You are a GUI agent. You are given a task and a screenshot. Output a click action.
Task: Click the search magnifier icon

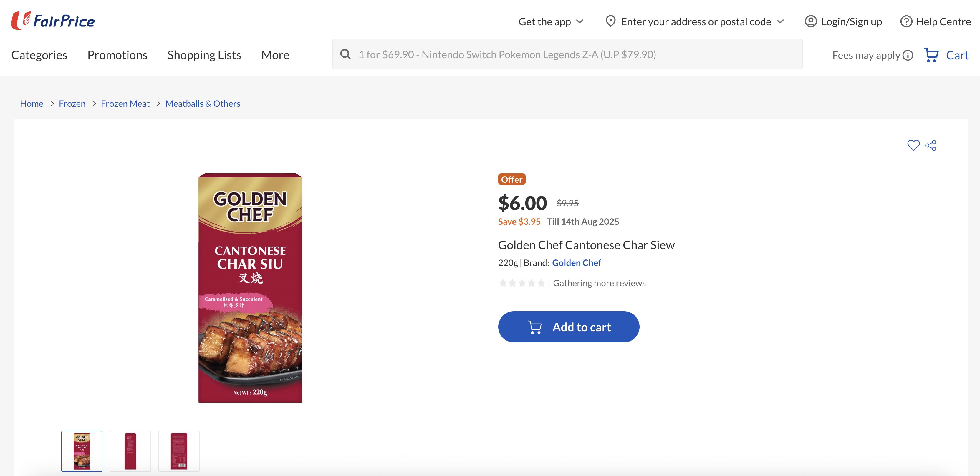(x=345, y=54)
